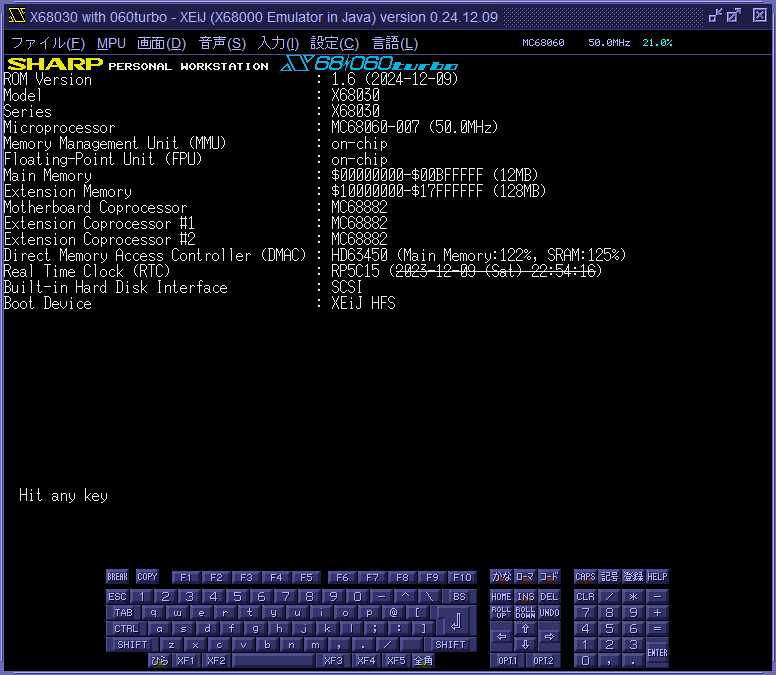Click the XF5 key
Viewport: 776px width, 675px height.
pyautogui.click(x=396, y=661)
